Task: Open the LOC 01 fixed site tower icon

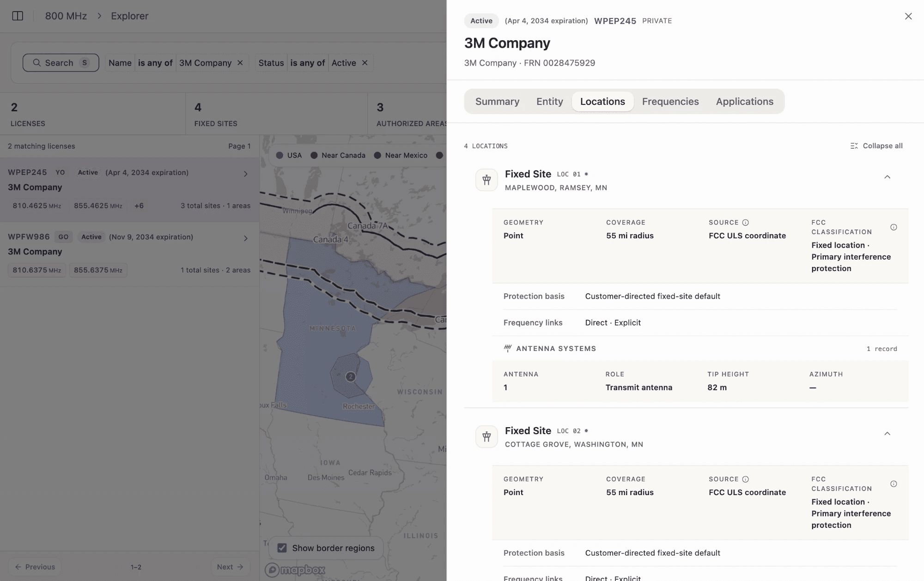Action: [486, 180]
